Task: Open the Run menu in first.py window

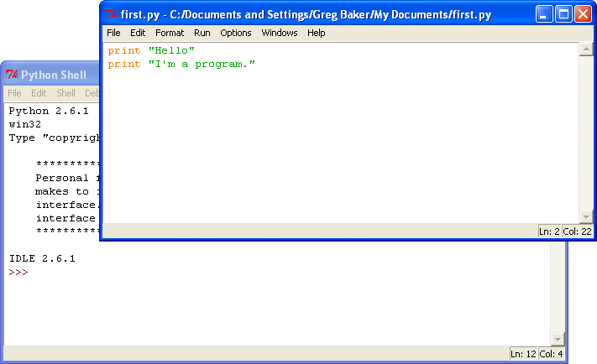Action: (202, 33)
